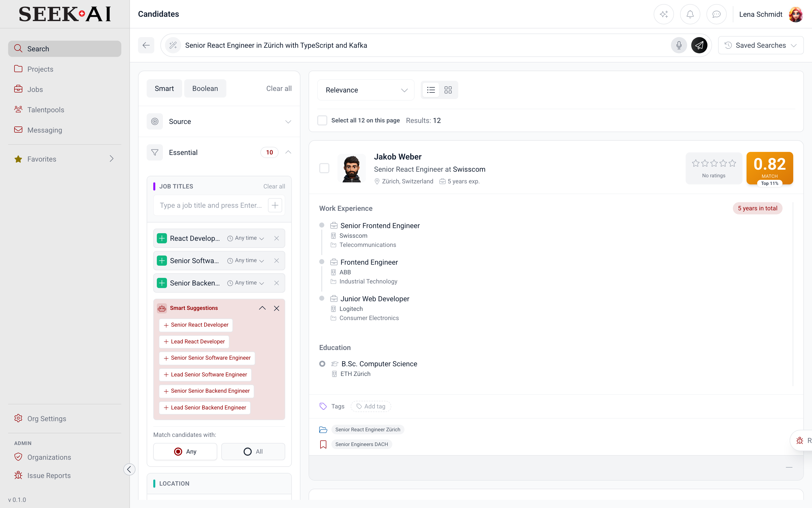The width and height of the screenshot is (812, 508).
Task: Open Senior Engineers DACH talentpool chip
Action: pos(361,444)
